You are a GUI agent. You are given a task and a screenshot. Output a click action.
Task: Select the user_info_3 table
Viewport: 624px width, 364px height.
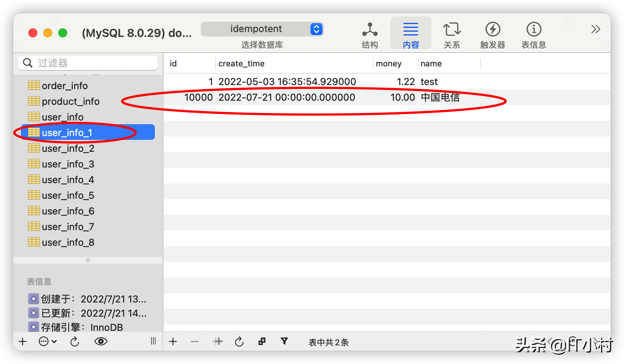click(x=88, y=164)
